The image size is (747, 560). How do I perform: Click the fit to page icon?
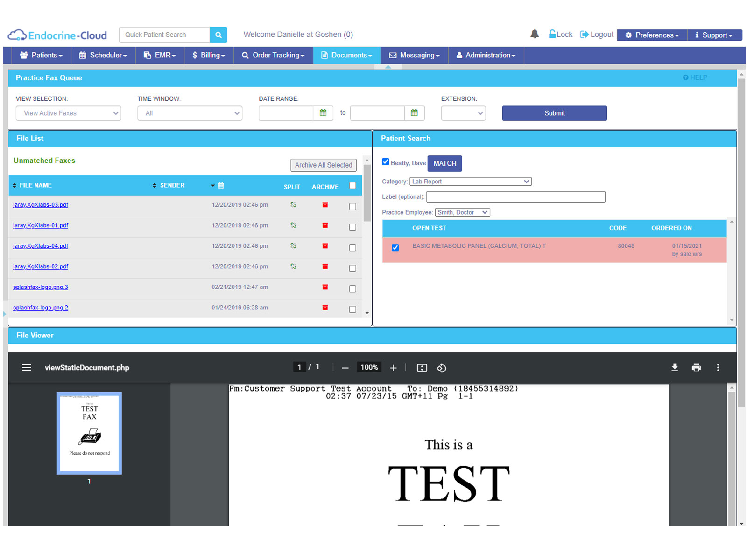coord(422,368)
